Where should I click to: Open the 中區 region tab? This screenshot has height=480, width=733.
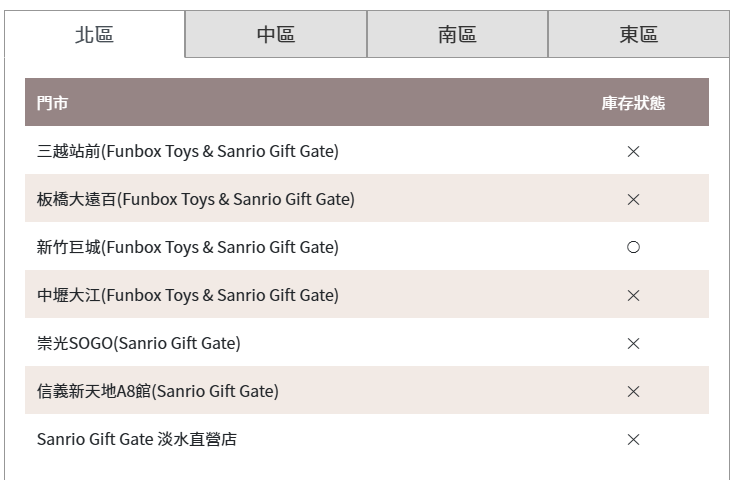(276, 34)
